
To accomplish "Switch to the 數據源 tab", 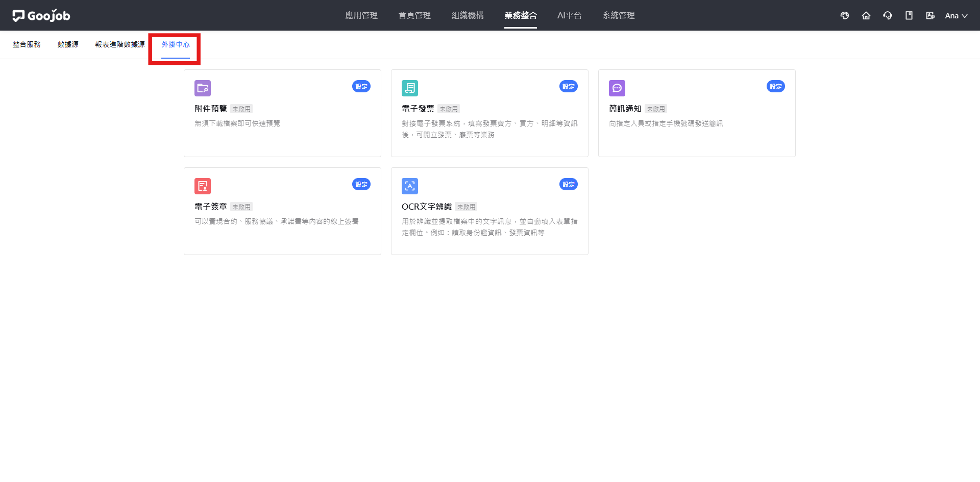I will click(68, 44).
